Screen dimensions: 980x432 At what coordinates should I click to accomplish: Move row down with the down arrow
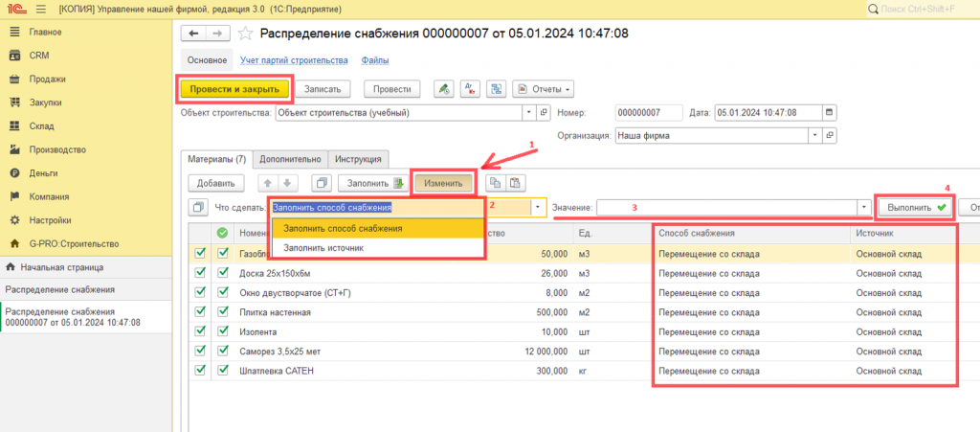coord(288,183)
